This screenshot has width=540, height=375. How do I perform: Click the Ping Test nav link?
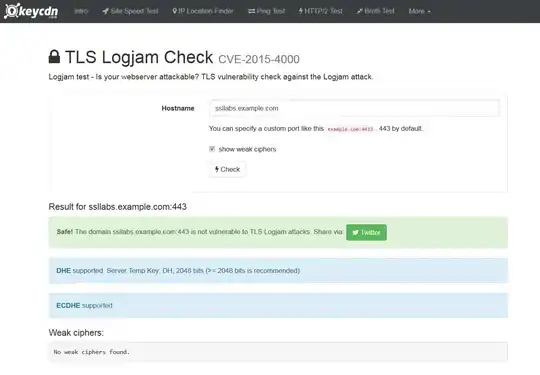(x=267, y=11)
